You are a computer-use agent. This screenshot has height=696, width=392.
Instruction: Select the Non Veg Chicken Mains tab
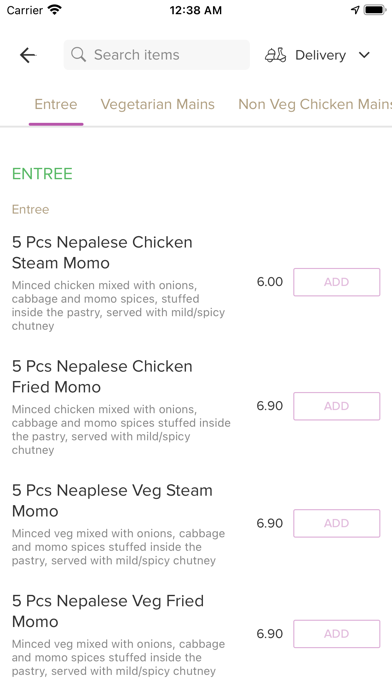pyautogui.click(x=315, y=104)
